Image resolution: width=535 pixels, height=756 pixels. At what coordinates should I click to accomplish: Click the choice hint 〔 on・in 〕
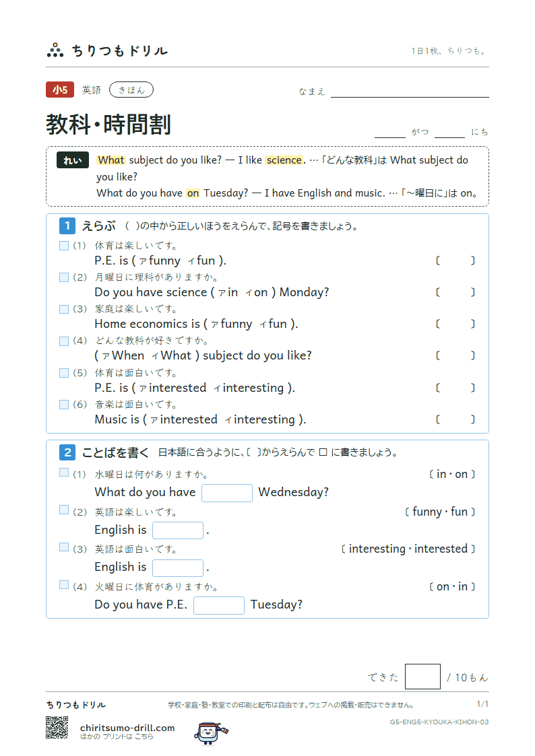pyautogui.click(x=452, y=587)
